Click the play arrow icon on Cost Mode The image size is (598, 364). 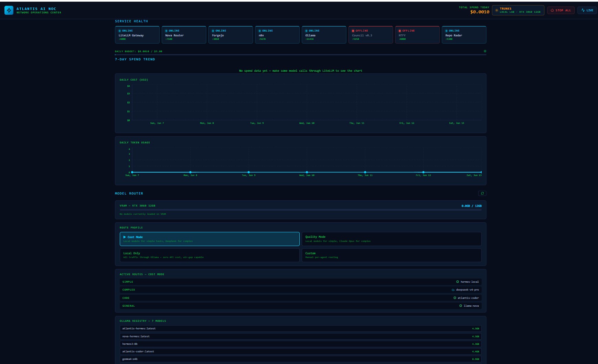point(125,237)
